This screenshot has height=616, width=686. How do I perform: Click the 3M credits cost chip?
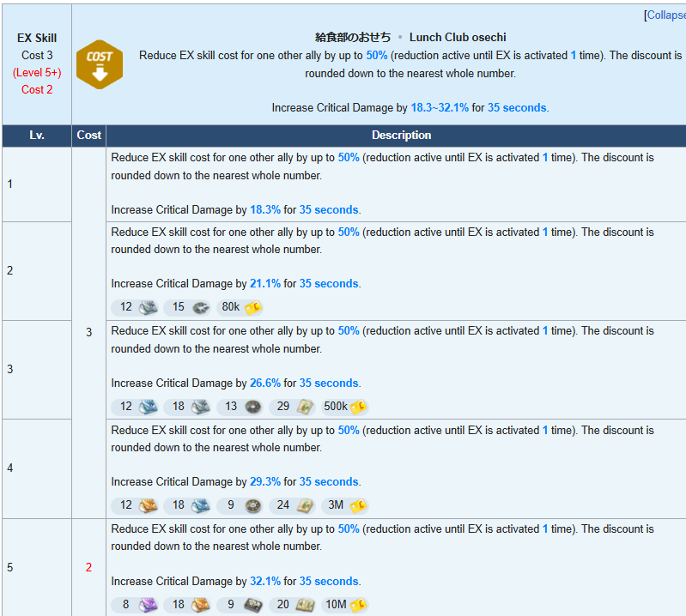click(345, 505)
